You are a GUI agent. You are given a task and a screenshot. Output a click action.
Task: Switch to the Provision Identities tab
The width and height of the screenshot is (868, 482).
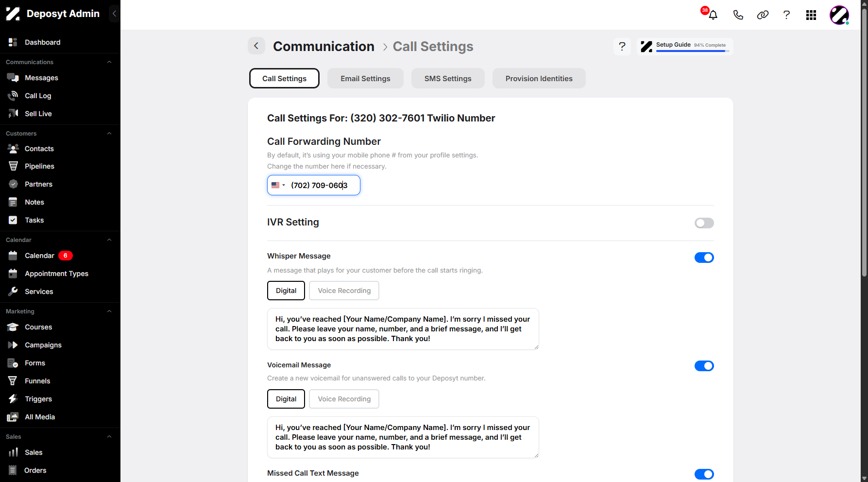tap(539, 78)
